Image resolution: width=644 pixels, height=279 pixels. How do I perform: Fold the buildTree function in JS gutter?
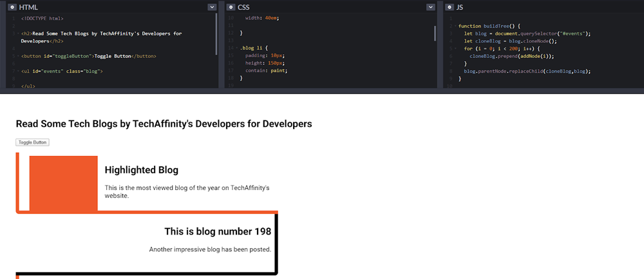455,26
